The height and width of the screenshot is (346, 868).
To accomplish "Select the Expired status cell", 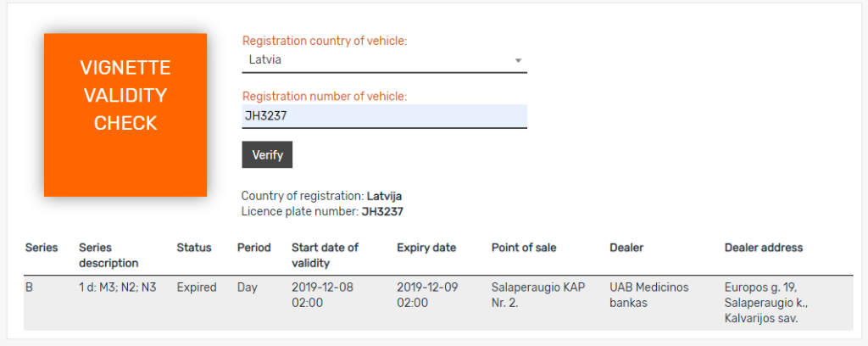I will pyautogui.click(x=197, y=287).
